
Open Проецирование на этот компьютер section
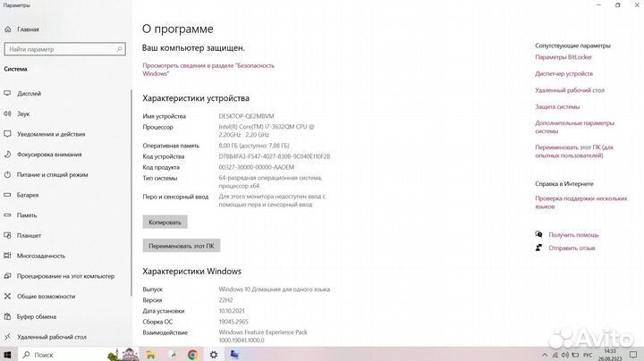65,276
